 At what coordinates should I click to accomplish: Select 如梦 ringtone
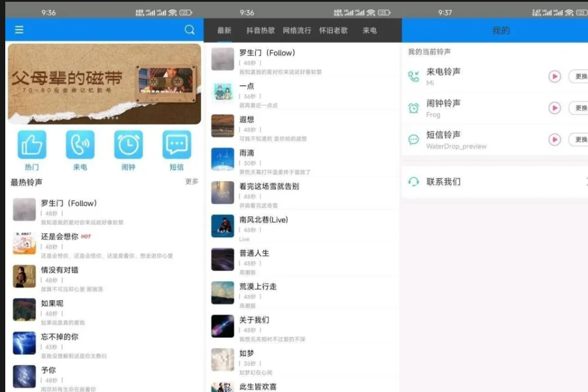pos(302,360)
